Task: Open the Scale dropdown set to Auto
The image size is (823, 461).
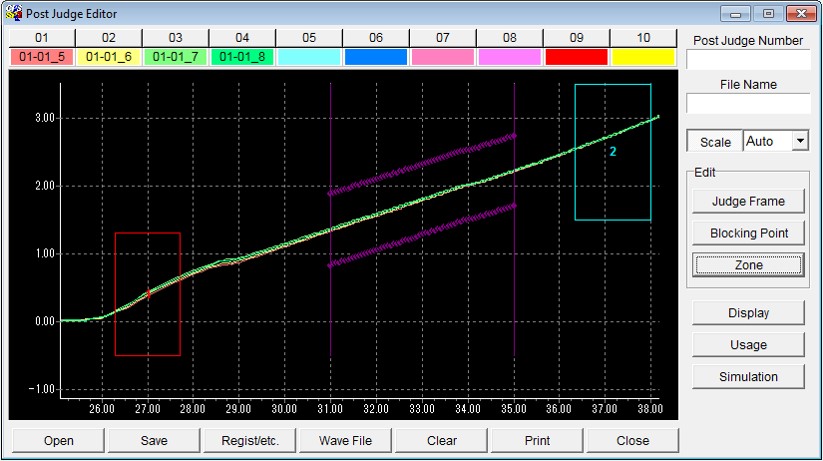Action: point(799,142)
